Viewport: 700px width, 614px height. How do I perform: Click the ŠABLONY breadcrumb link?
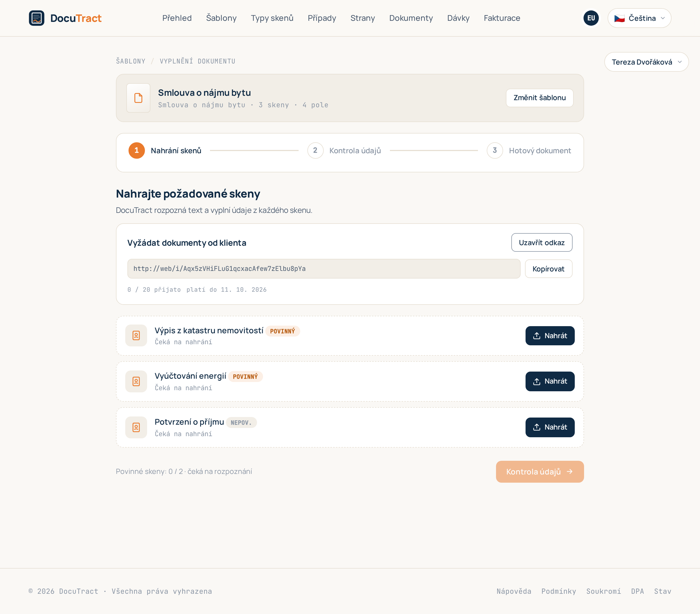(130, 61)
